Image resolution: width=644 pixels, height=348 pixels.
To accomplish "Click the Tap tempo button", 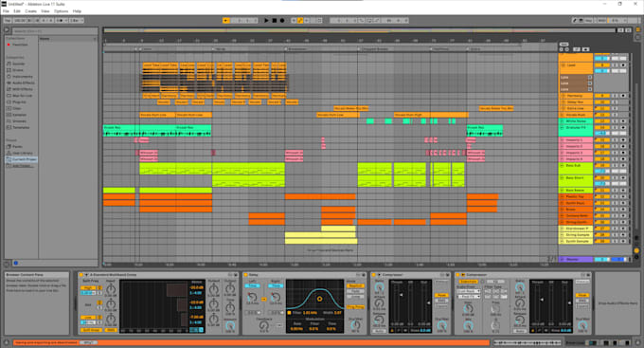I will (8, 20).
